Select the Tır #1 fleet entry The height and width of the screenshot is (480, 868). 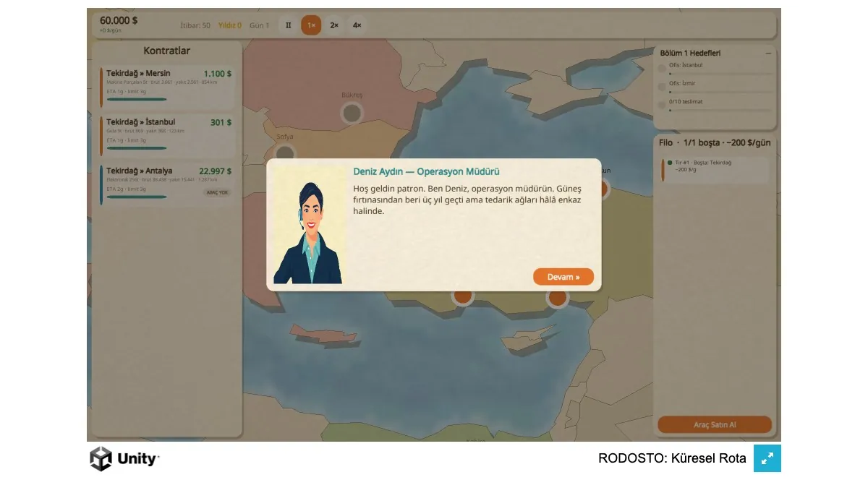pyautogui.click(x=715, y=169)
